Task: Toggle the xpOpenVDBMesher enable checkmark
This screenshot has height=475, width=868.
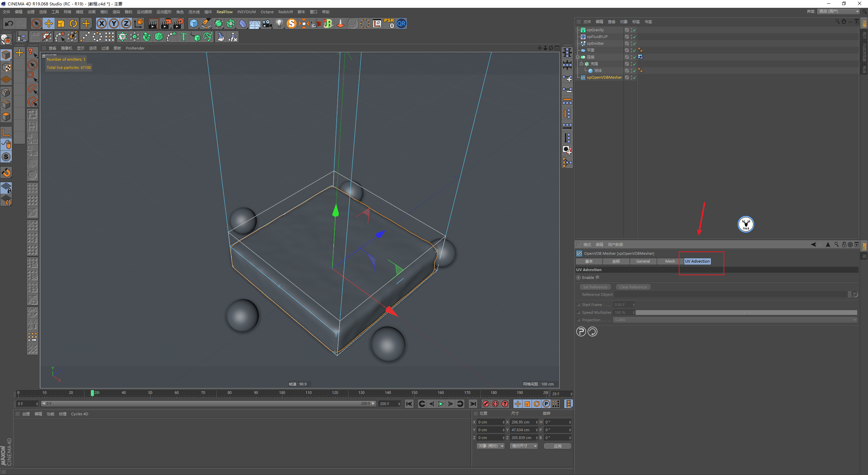Action: [x=634, y=77]
